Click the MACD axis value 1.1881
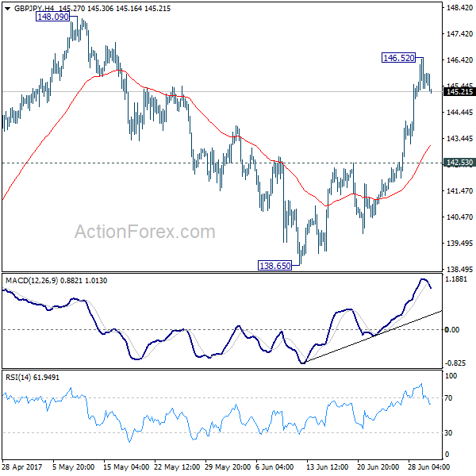This screenshot has width=476, height=476. 455,279
